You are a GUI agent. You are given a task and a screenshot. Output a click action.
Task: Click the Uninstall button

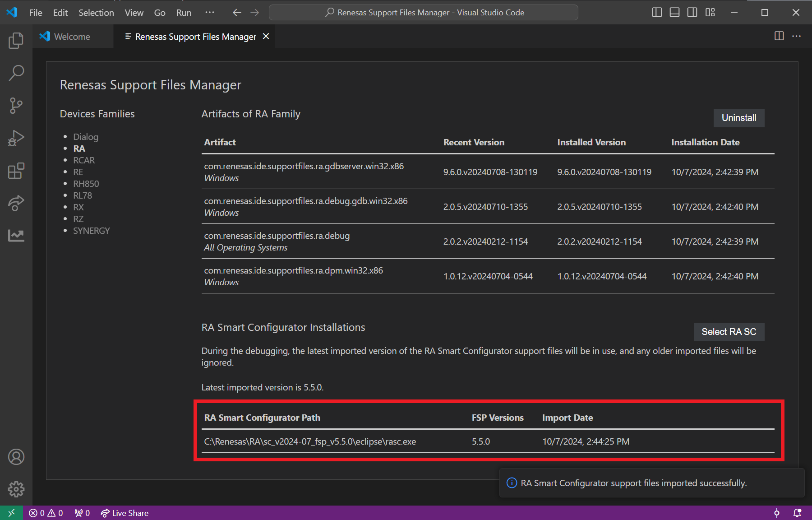tap(739, 118)
